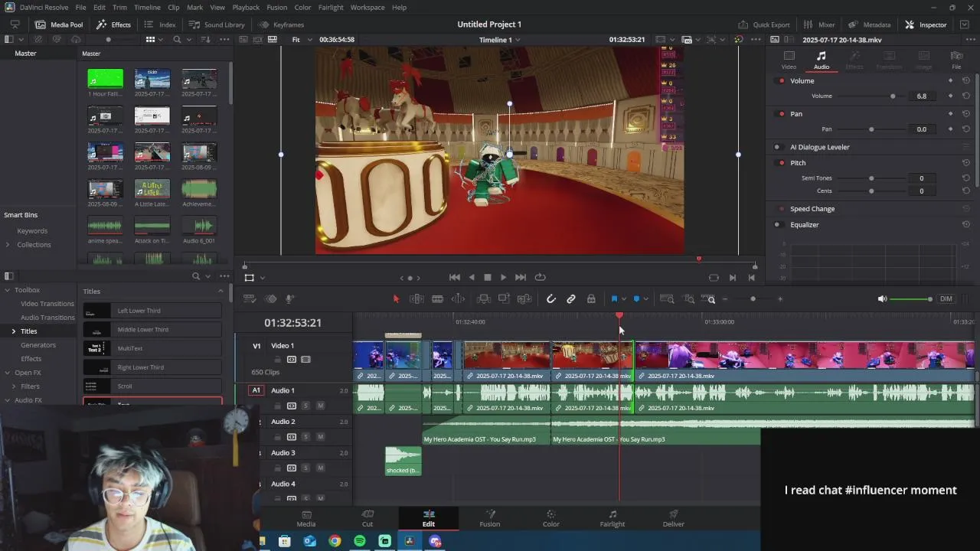The image size is (980, 551).
Task: Stop playback in the viewer
Action: [x=487, y=277]
